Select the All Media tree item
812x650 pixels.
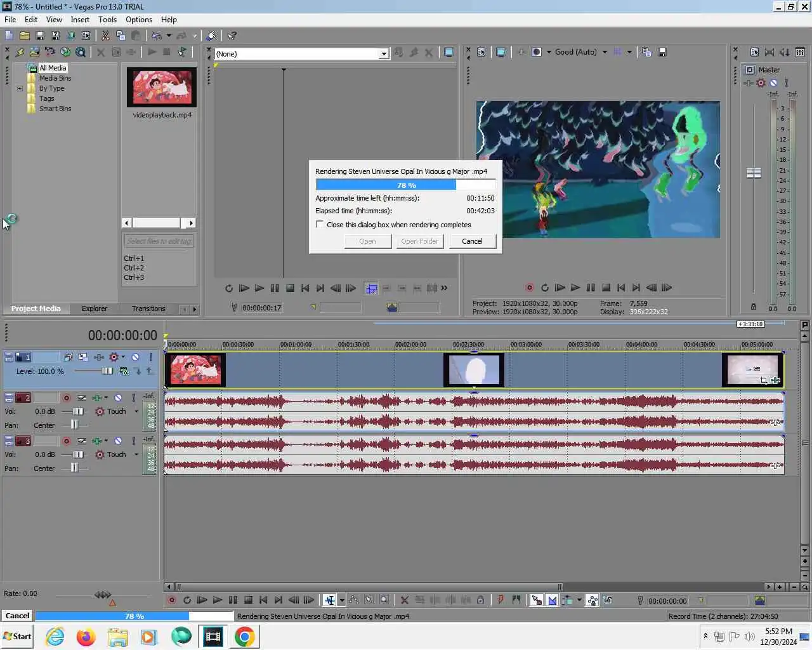tap(53, 68)
